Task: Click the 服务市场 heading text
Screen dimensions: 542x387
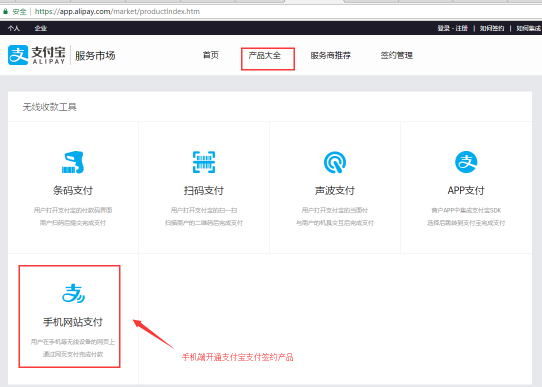Action: 95,56
